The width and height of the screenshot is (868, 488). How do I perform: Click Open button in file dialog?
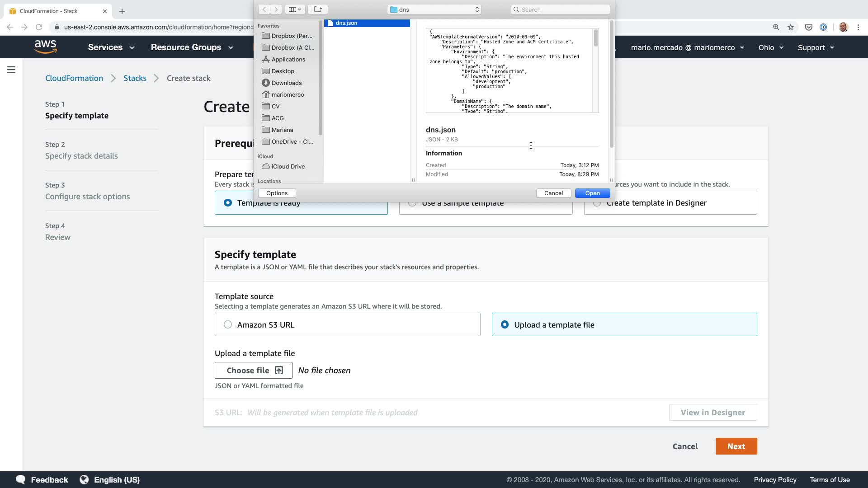click(x=592, y=193)
